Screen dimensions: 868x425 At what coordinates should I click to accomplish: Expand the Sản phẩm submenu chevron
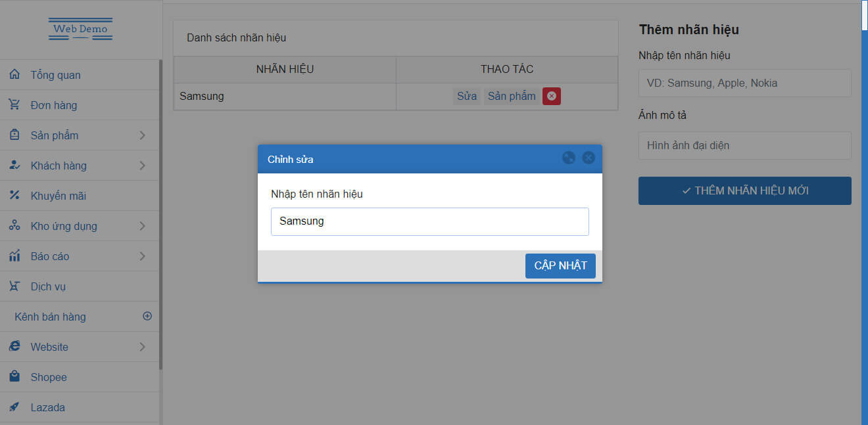(143, 135)
